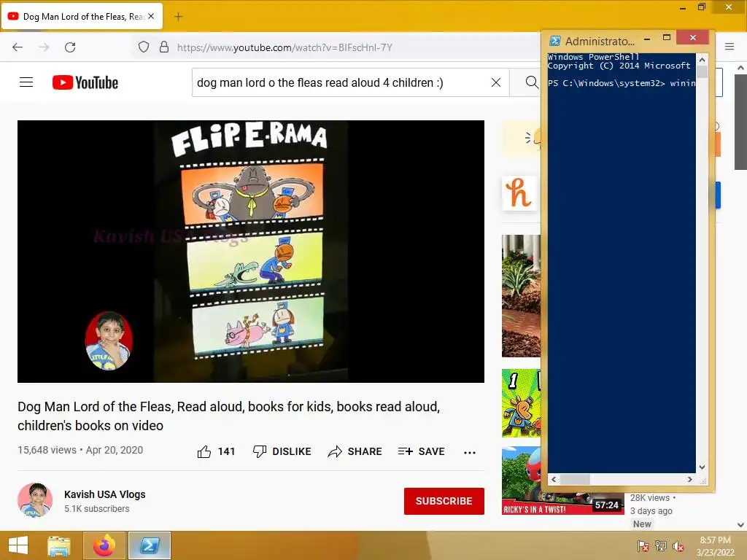Image resolution: width=747 pixels, height=560 pixels.
Task: Minimize the PowerShell Administrator window
Action: (x=647, y=38)
